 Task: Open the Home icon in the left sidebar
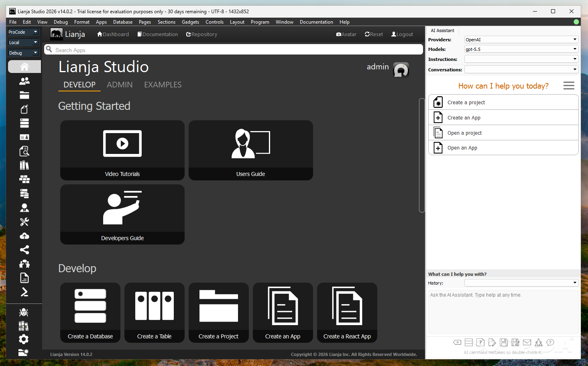(x=24, y=67)
